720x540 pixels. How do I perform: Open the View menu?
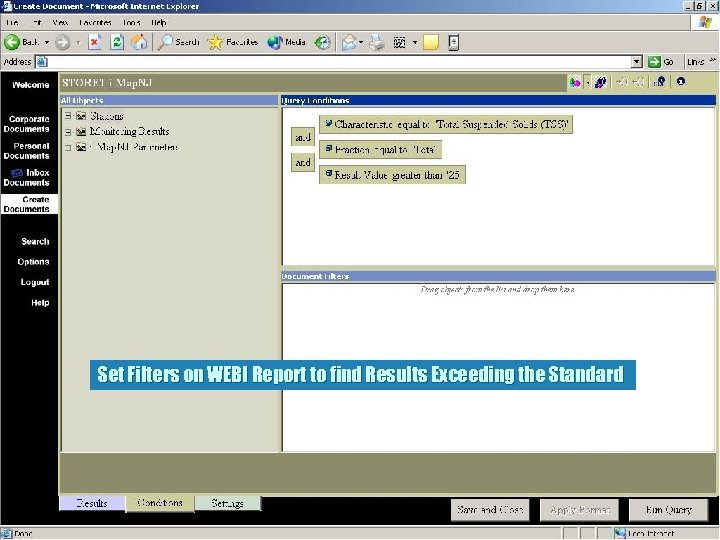(x=60, y=22)
